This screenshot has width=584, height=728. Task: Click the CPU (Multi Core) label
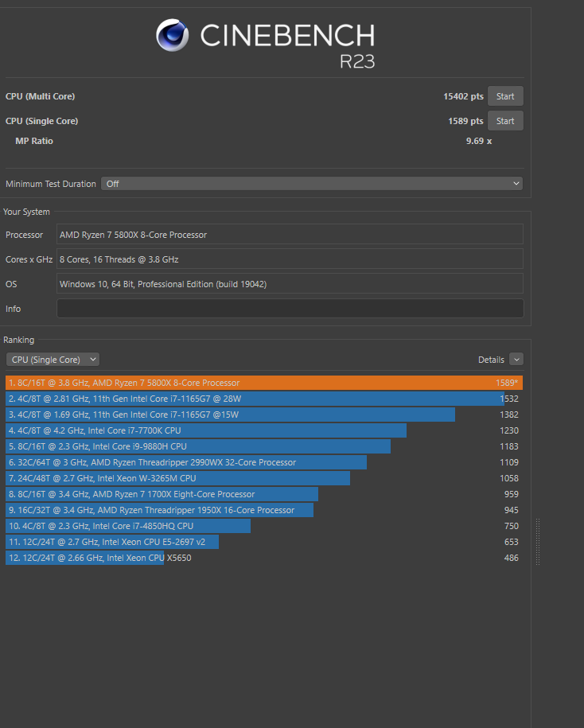click(x=40, y=96)
